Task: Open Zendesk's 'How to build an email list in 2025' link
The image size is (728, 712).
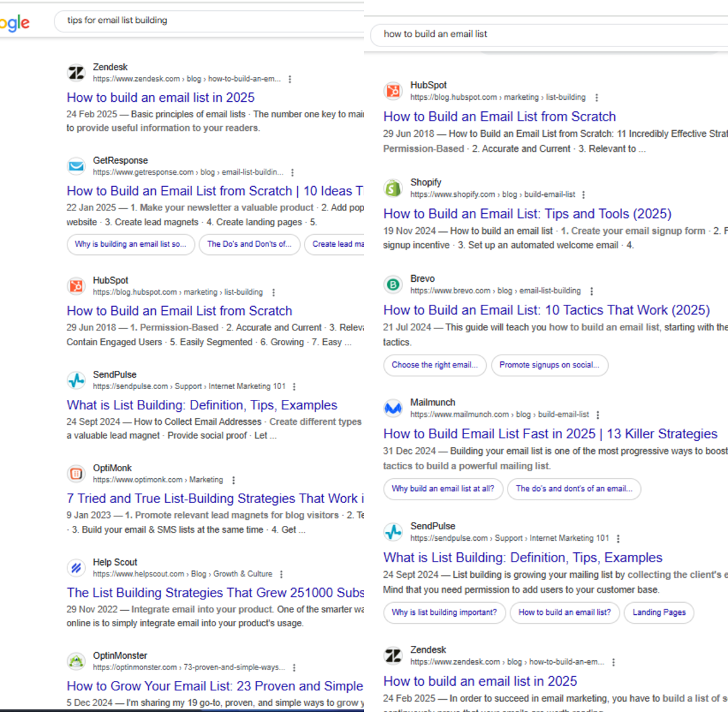Action: point(160,97)
